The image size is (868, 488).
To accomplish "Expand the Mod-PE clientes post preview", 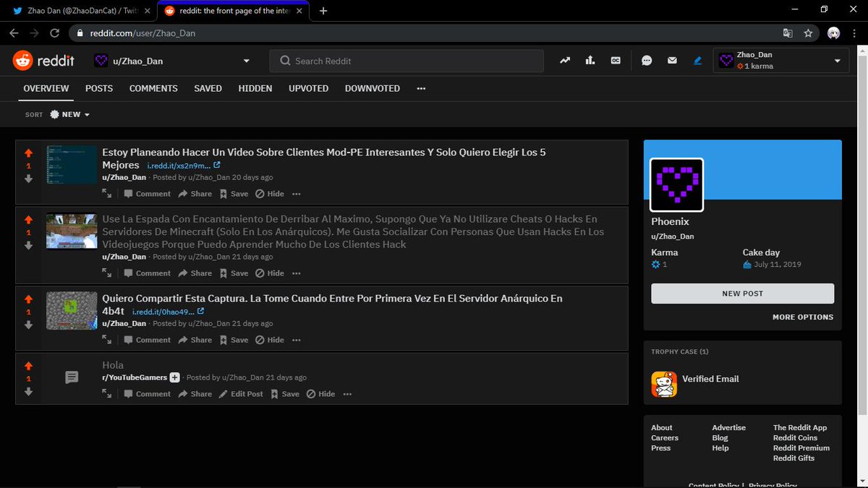I will (x=107, y=194).
